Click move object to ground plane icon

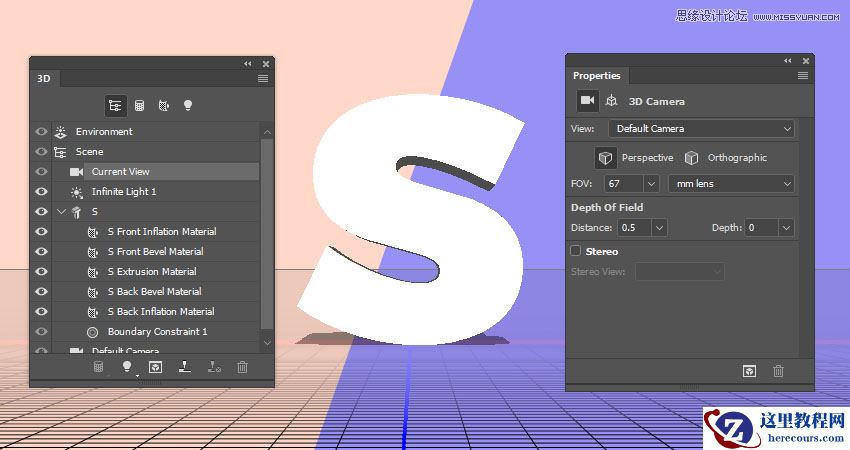184,367
